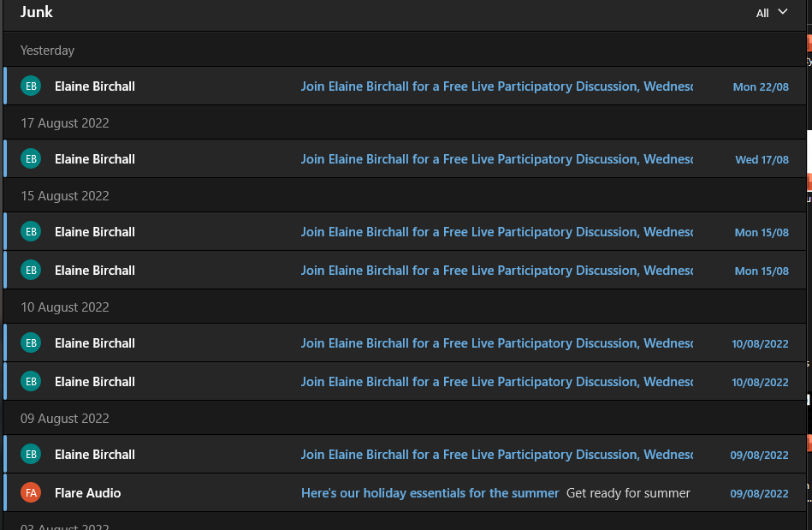This screenshot has width=812, height=530.
Task: Click the EB avatar on the Wed 17/08 email
Action: 31,159
